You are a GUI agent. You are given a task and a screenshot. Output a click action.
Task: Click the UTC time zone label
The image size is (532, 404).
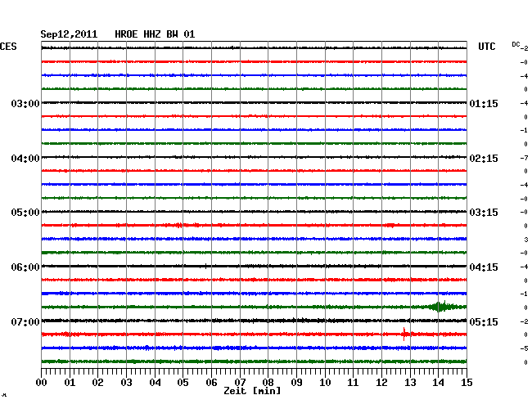tap(487, 47)
